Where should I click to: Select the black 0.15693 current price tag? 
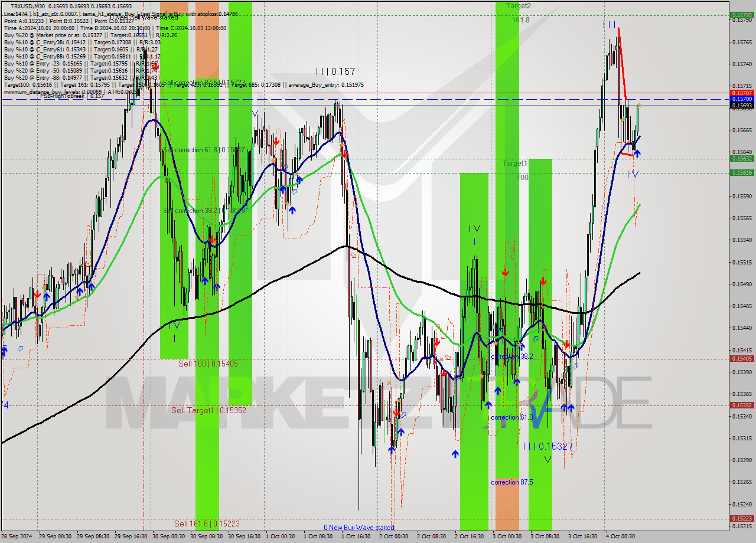coord(742,105)
